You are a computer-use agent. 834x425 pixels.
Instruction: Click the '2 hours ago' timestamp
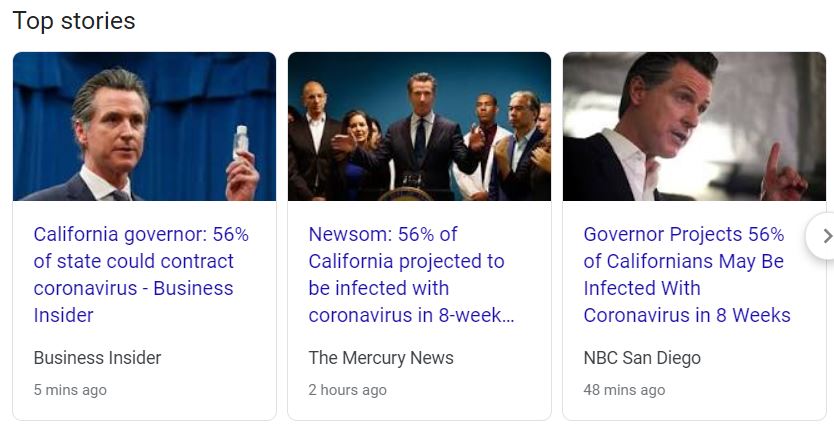[347, 390]
